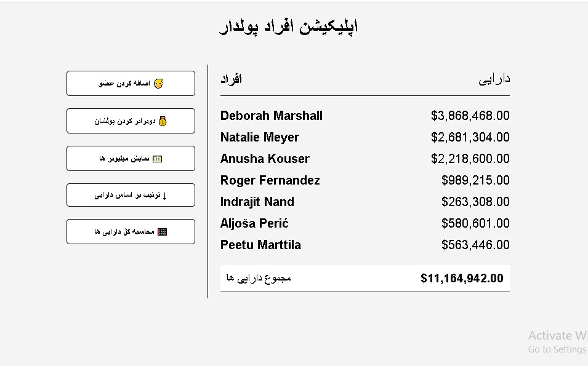This screenshot has height=366, width=588.
Task: Click the $3,868,468.00 wealth amount
Action: [x=470, y=116]
